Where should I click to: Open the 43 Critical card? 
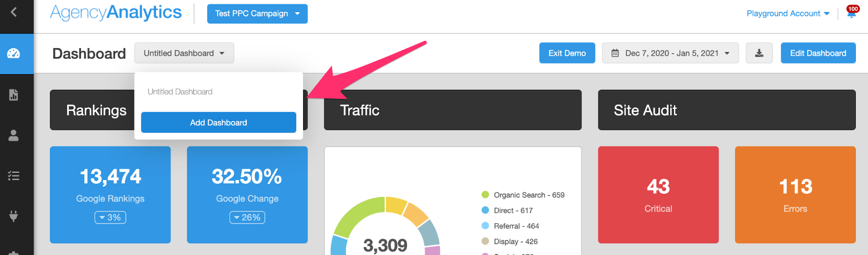point(658,195)
